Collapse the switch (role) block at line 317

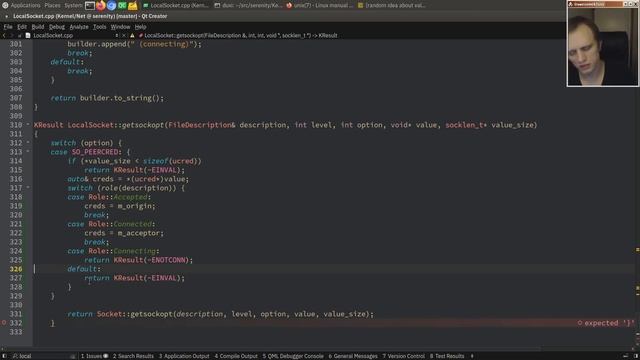point(28,187)
